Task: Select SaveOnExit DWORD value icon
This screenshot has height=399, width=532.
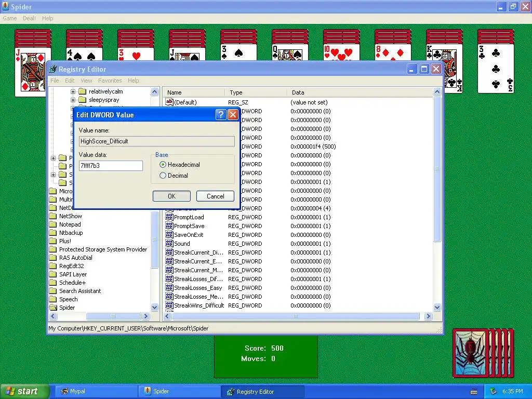Action: [x=169, y=234]
